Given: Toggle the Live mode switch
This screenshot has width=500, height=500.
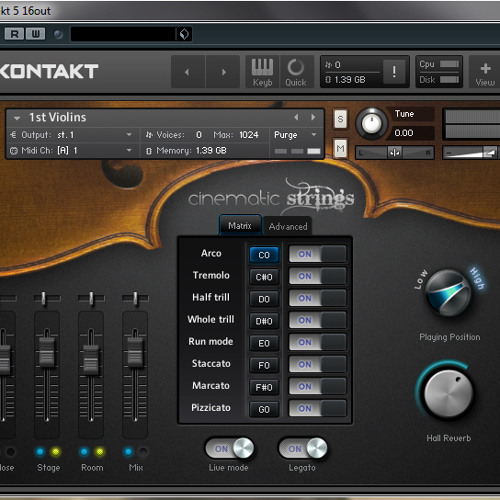Looking at the screenshot, I should [230, 448].
